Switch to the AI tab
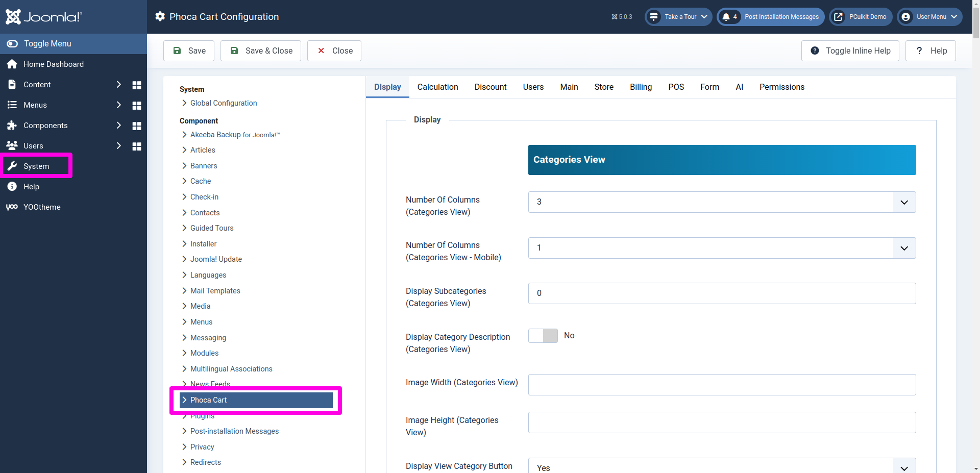 740,87
